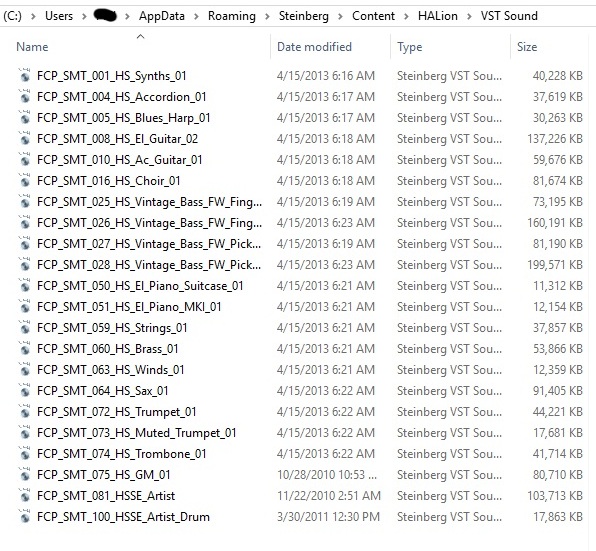Viewport: 596px width, 551px height.
Task: Click the 3/30/2011 12:30 PM date
Action: 328,517
